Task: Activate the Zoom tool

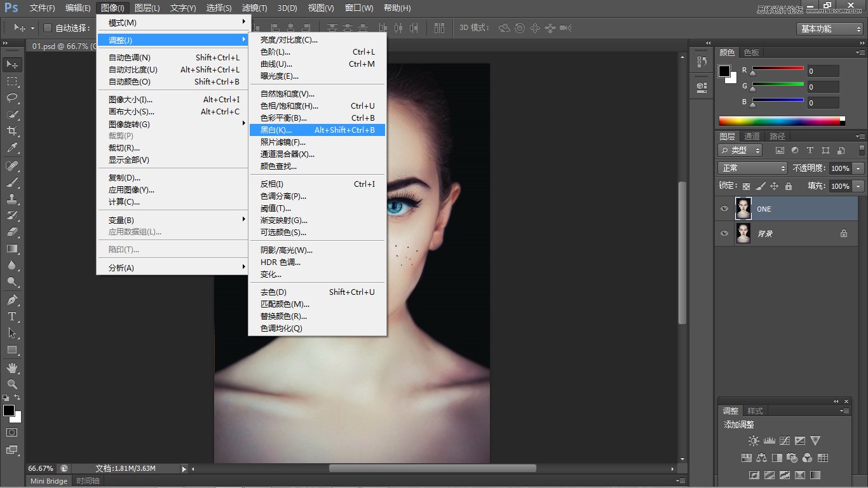Action: (12, 384)
